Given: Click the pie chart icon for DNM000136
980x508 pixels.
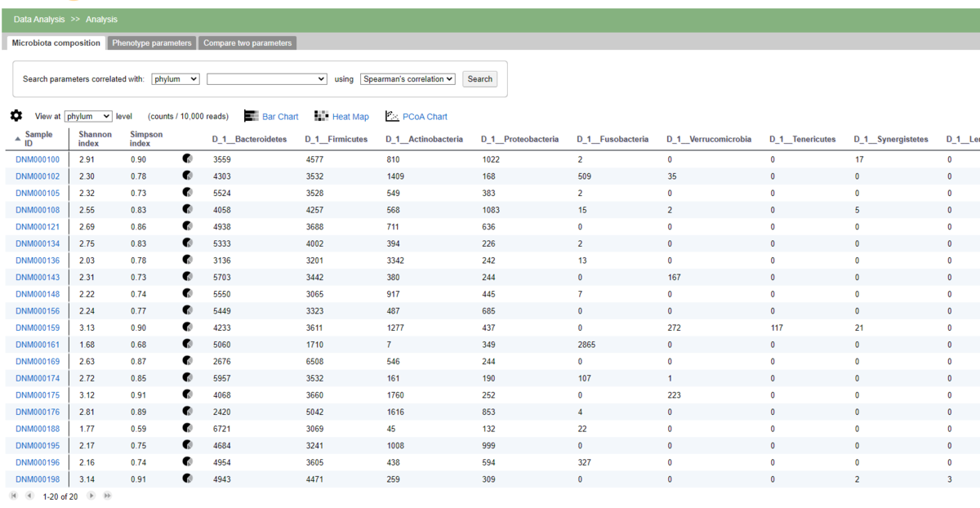Looking at the screenshot, I should tap(188, 260).
